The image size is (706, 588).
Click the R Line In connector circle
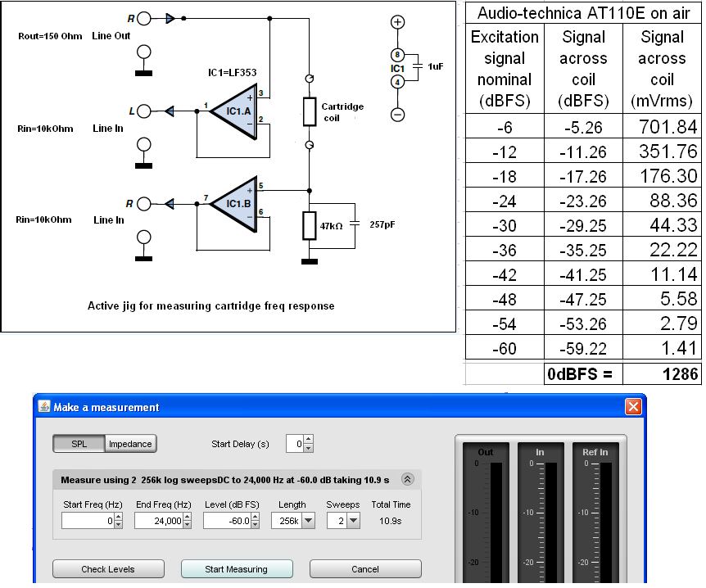(x=144, y=204)
